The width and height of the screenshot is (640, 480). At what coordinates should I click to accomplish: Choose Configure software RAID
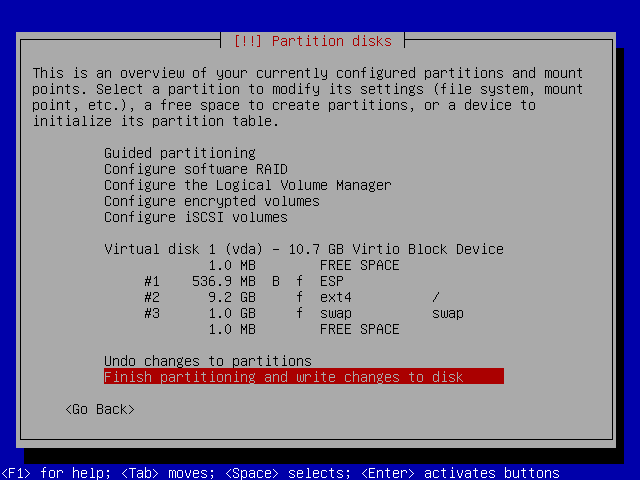click(x=196, y=169)
